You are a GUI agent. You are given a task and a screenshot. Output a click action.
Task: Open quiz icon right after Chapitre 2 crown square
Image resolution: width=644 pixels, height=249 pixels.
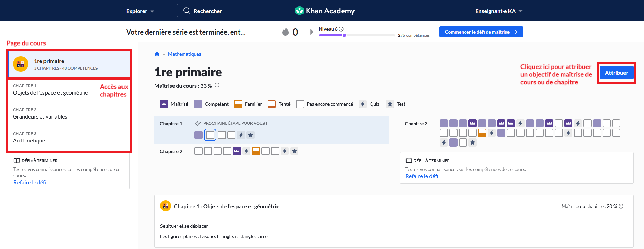[x=246, y=151]
